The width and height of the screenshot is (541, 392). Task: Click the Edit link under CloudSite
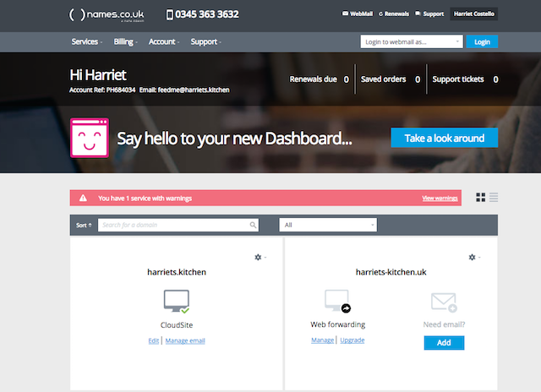pyautogui.click(x=154, y=340)
